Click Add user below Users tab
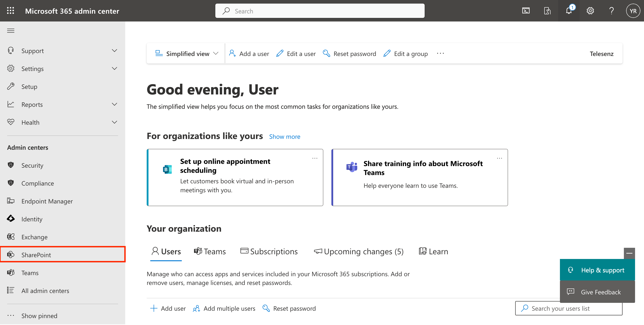 point(168,308)
